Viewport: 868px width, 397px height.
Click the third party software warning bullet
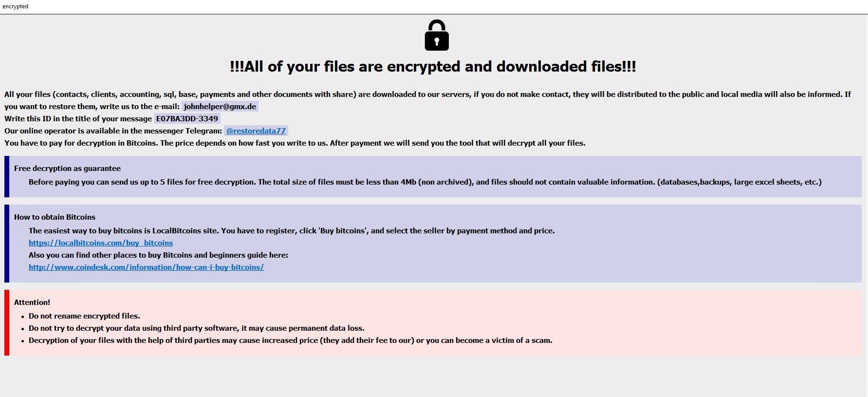coord(197,328)
